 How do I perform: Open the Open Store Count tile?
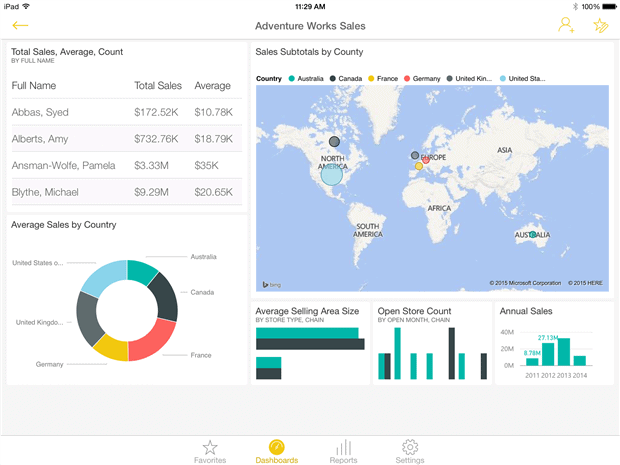(x=432, y=343)
